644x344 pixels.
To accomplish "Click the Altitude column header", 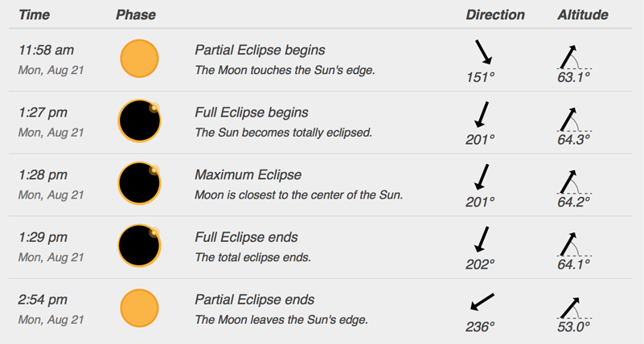I will coord(582,14).
